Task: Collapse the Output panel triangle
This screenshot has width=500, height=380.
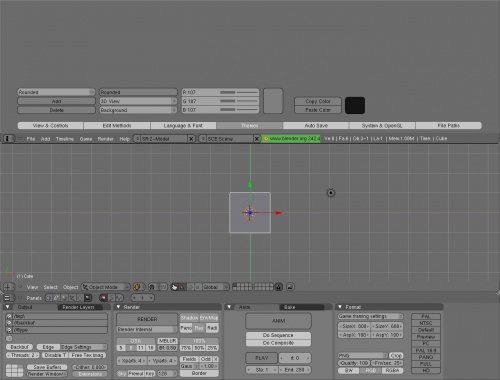Action: tap(7, 307)
